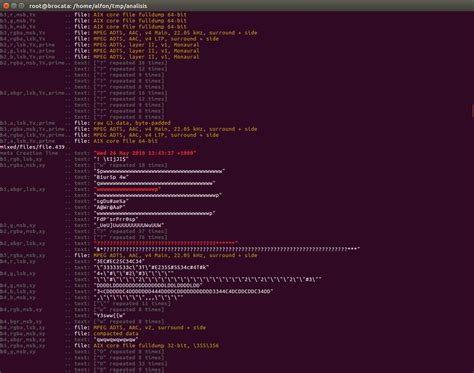Click the string starting "$pwwwwww"
This screenshot has width=474, height=373.
tap(159, 171)
